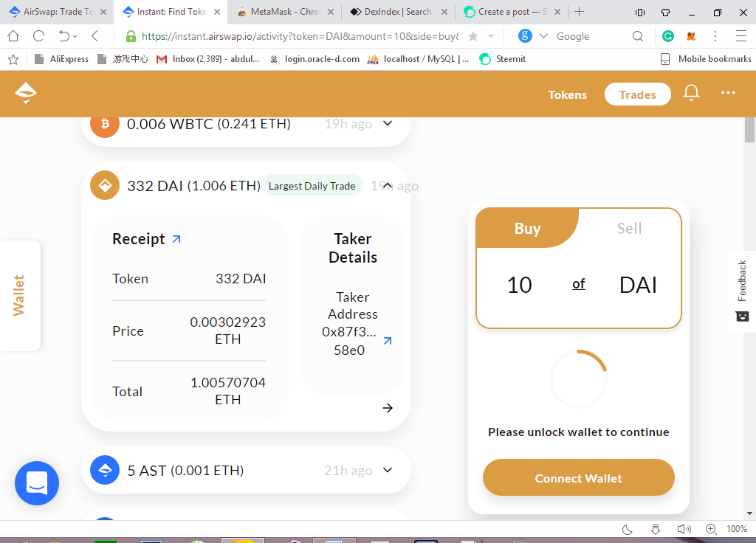
Task: Click the feedback smiley icon
Action: [742, 317]
